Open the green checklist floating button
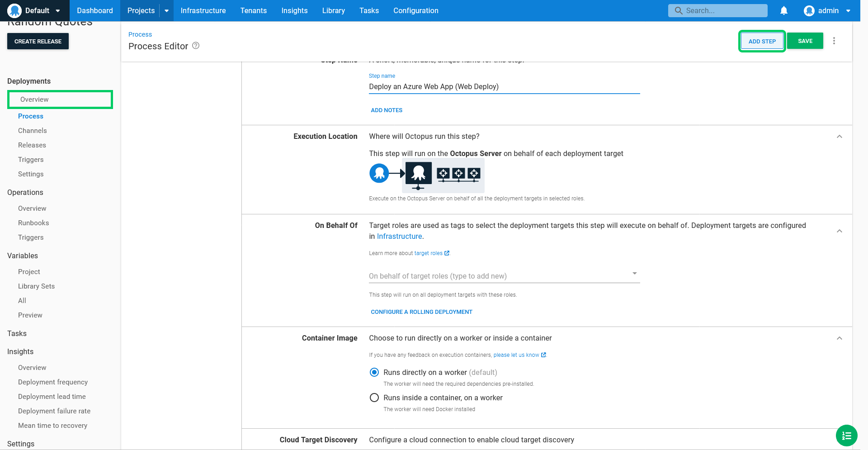868x450 pixels. [846, 436]
